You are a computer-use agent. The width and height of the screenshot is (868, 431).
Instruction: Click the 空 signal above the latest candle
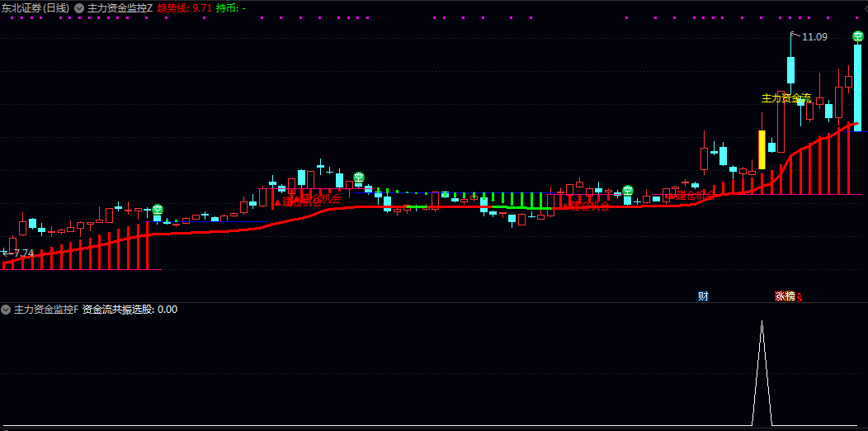click(x=857, y=36)
